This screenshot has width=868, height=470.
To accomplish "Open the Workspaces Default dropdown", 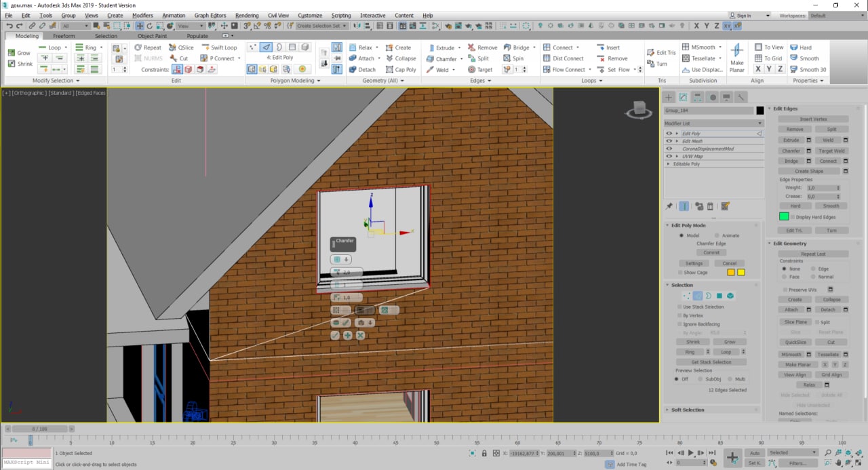I will [x=836, y=16].
